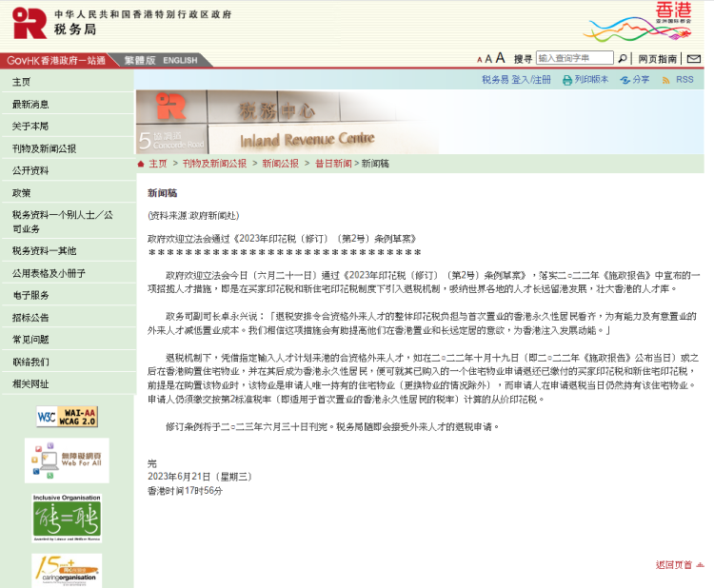Go to 主页 in the breadcrumb
714x588 pixels.
click(x=158, y=164)
